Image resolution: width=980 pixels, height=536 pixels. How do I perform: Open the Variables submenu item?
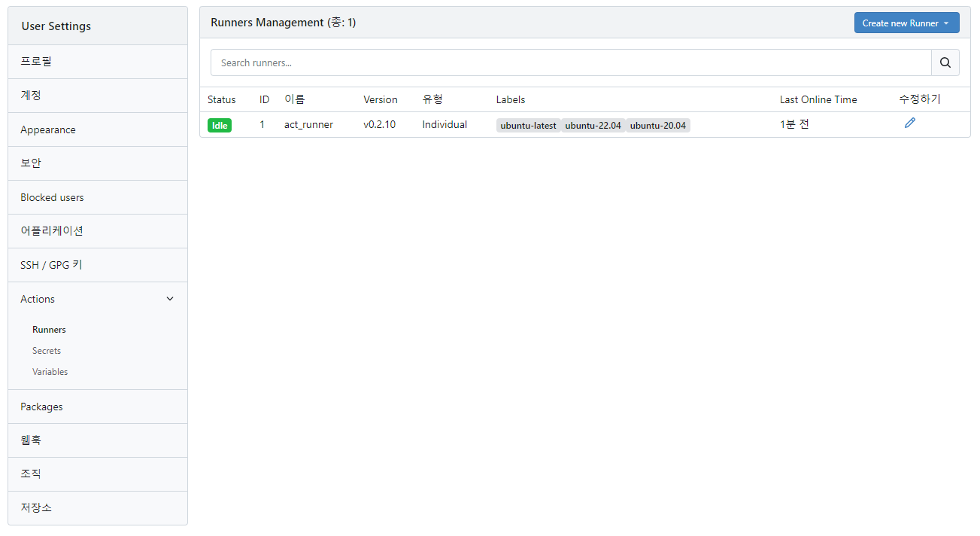click(50, 372)
